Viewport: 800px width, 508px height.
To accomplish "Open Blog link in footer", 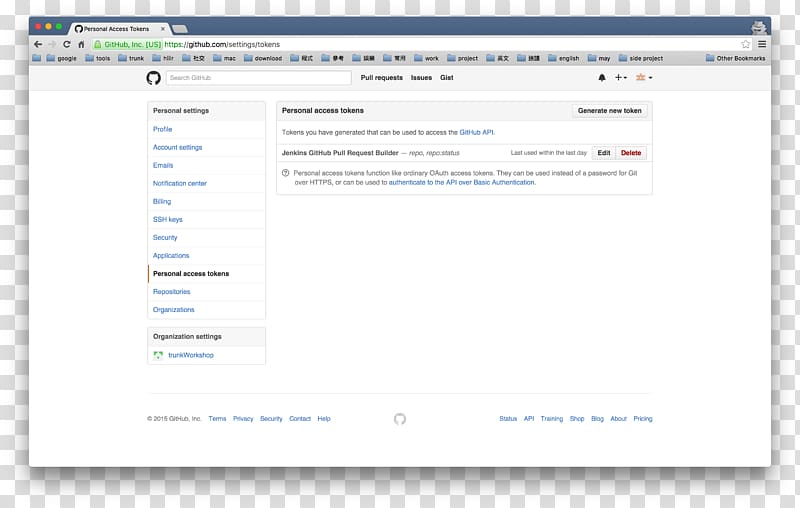I will (597, 419).
